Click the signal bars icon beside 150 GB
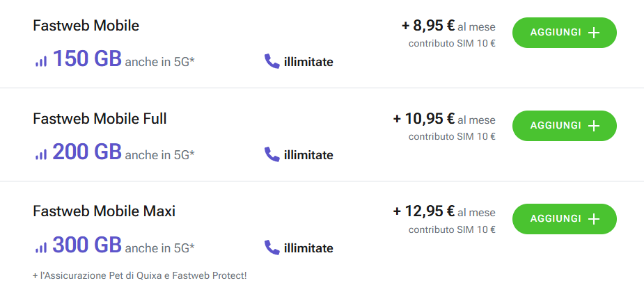 [41, 61]
